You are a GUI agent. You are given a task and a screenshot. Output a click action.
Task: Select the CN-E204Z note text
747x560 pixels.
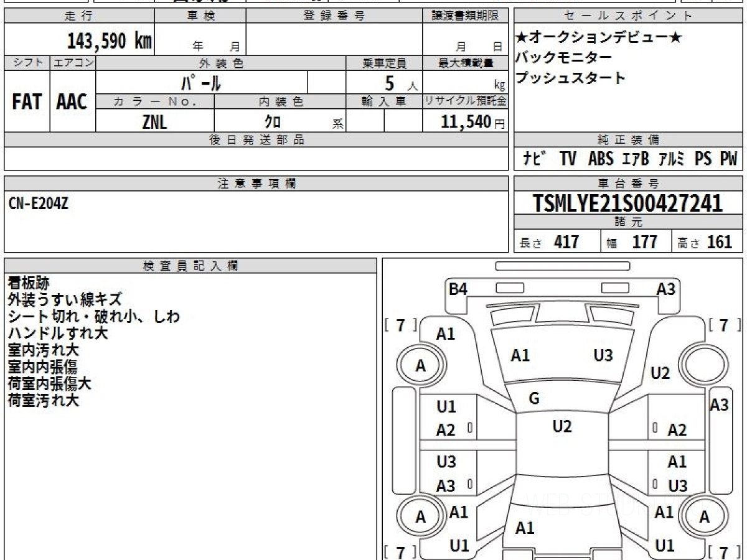pyautogui.click(x=39, y=203)
